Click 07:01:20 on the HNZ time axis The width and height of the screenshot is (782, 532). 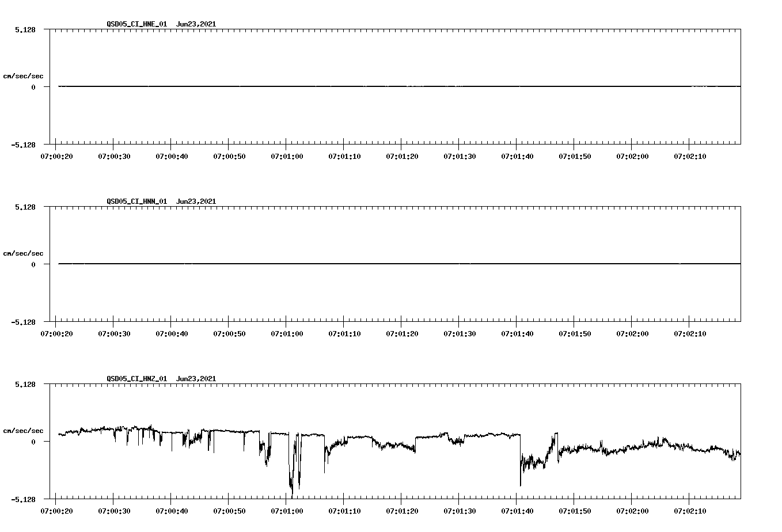[x=402, y=511]
